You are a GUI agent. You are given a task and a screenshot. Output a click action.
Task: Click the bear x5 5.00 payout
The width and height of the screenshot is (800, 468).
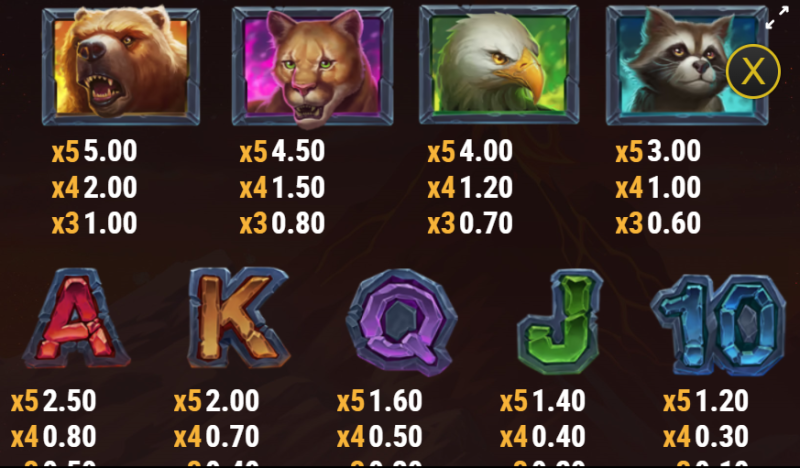tap(94, 151)
